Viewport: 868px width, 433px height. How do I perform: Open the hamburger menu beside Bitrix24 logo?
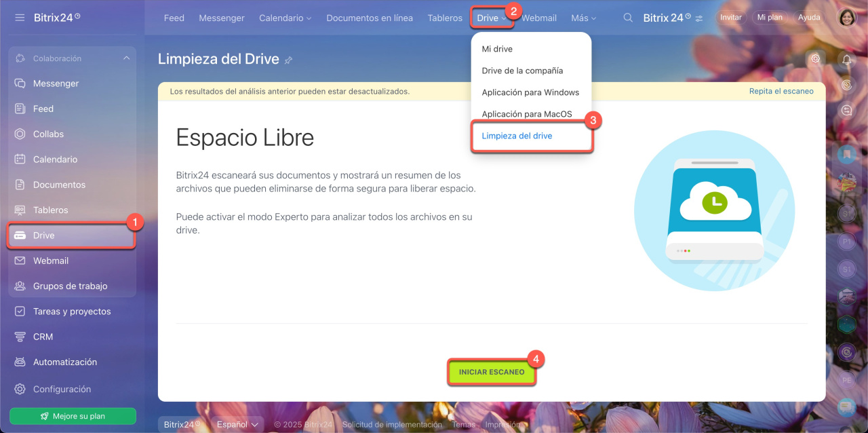[20, 17]
